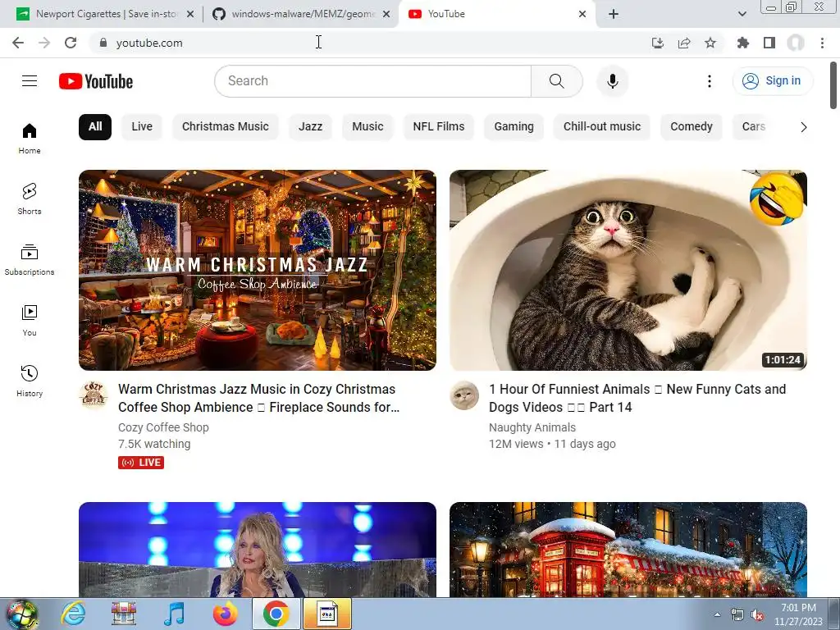840x630 pixels.
Task: Click browser back arrow
Action: 18,43
